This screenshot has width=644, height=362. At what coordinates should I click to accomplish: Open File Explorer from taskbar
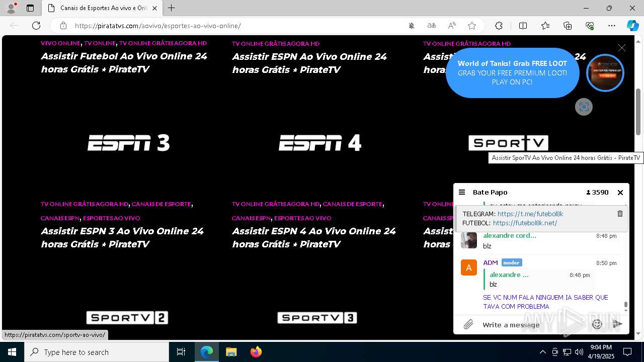point(231,352)
